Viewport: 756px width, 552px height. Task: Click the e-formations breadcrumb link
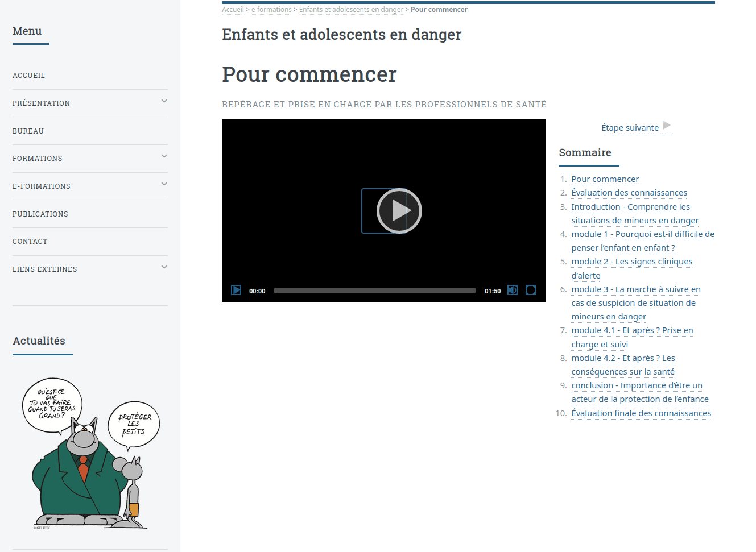[x=271, y=10]
